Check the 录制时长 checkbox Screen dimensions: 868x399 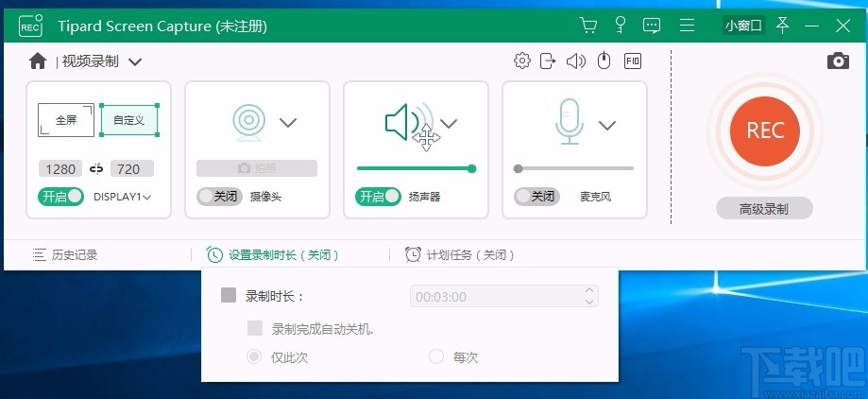[x=229, y=295]
